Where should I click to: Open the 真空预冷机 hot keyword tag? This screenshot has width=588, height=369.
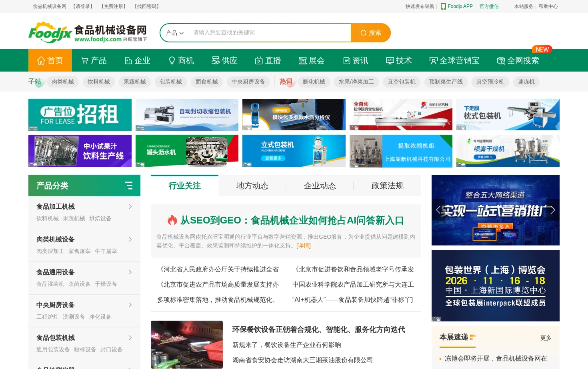[x=490, y=82]
